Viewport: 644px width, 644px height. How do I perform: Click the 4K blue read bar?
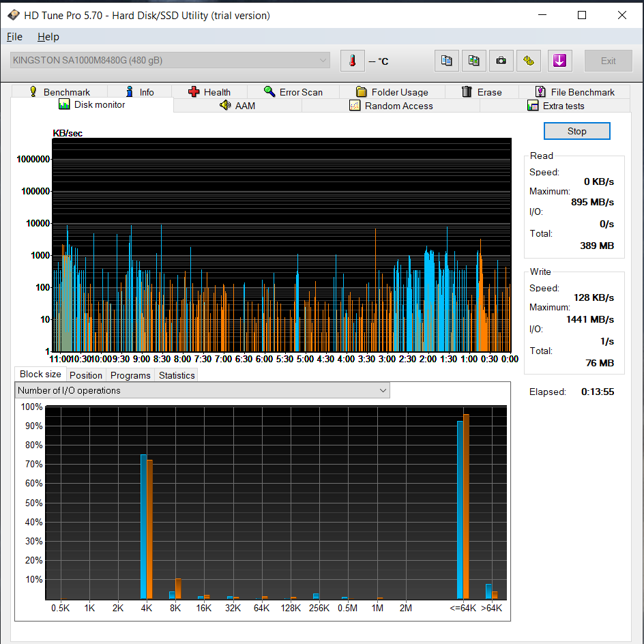143,525
